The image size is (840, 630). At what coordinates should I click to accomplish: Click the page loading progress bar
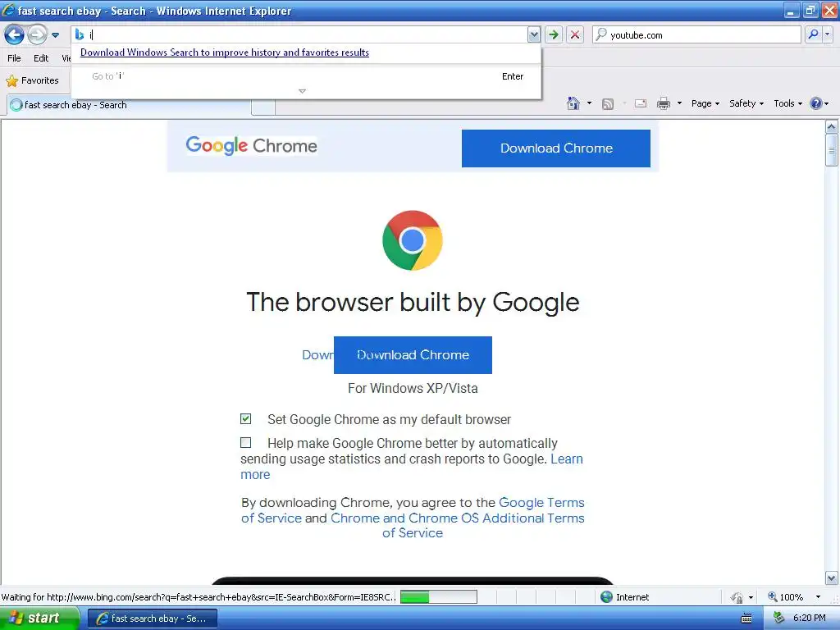click(439, 597)
